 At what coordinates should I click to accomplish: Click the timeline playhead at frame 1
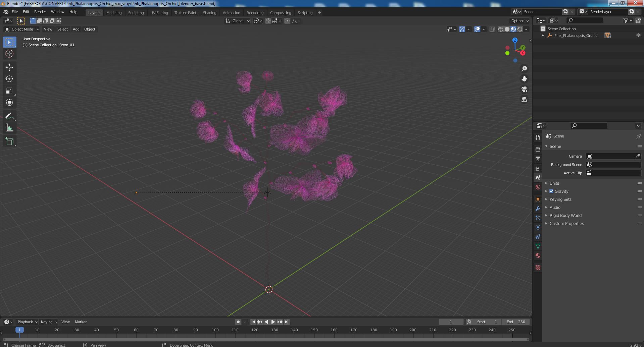pyautogui.click(x=19, y=330)
